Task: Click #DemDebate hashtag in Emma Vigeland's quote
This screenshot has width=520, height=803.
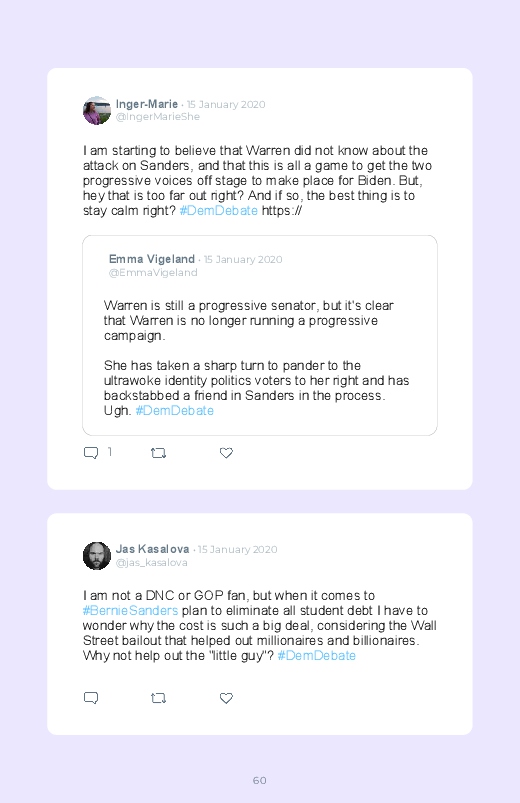Action: (175, 411)
